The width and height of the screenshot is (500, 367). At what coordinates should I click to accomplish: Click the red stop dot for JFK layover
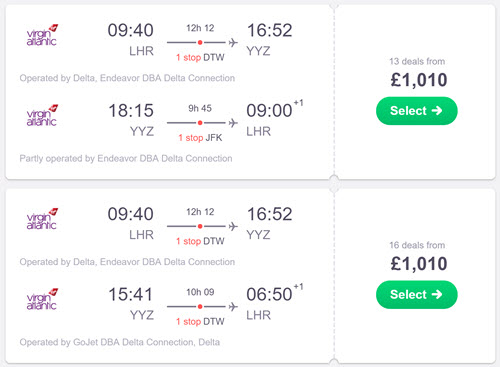click(x=200, y=123)
